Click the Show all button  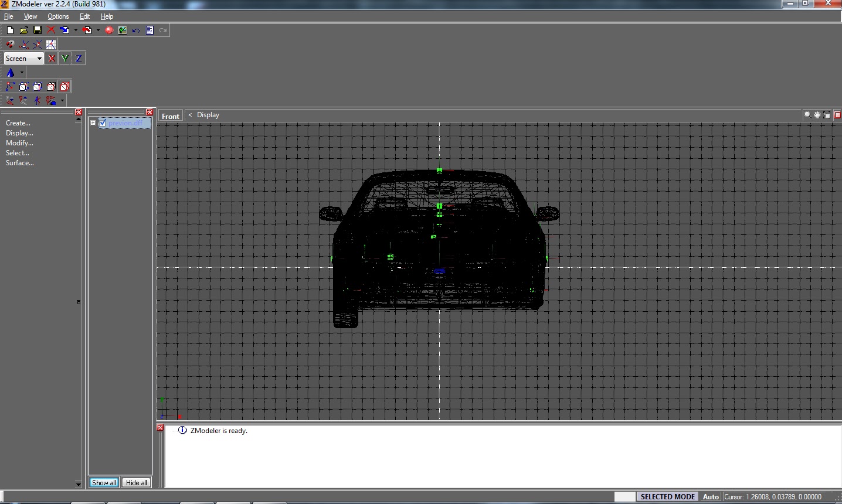click(104, 483)
